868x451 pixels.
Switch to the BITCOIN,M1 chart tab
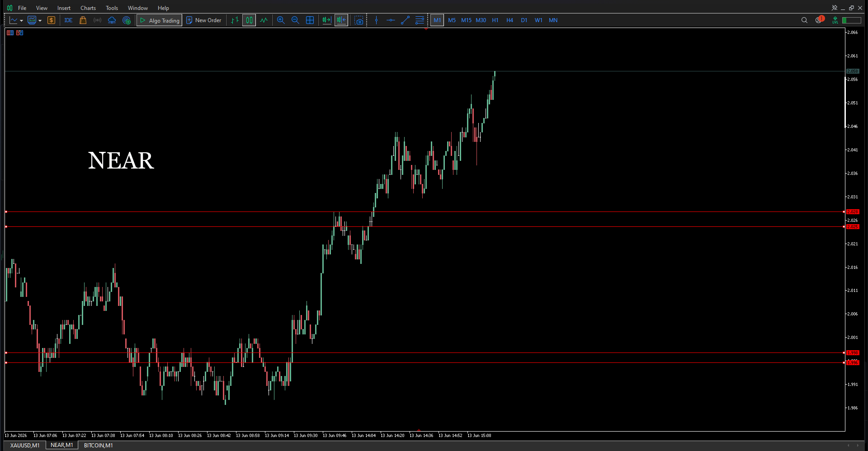coord(99,445)
